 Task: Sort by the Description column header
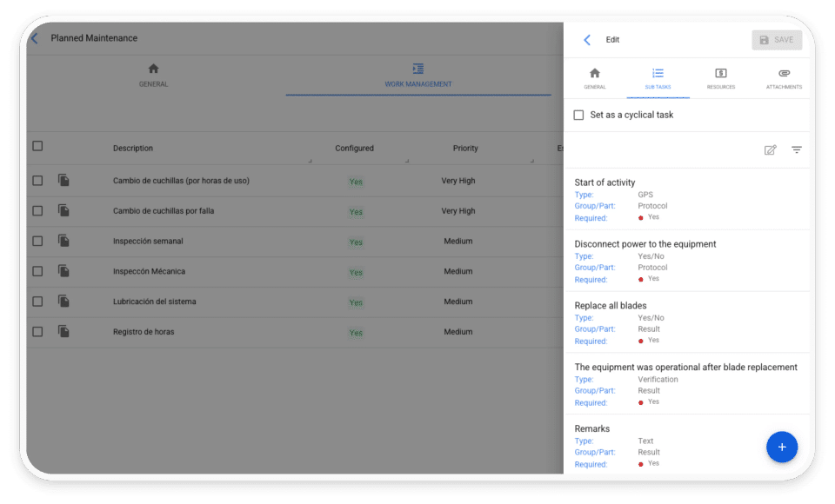(132, 148)
